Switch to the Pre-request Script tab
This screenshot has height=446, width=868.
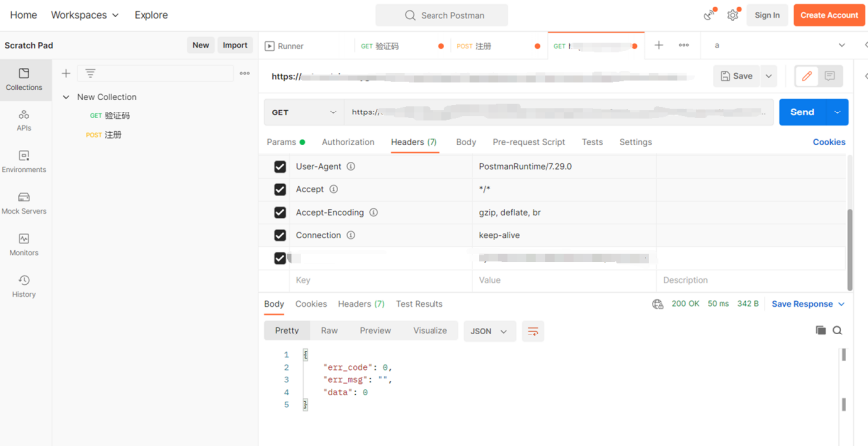pos(528,142)
